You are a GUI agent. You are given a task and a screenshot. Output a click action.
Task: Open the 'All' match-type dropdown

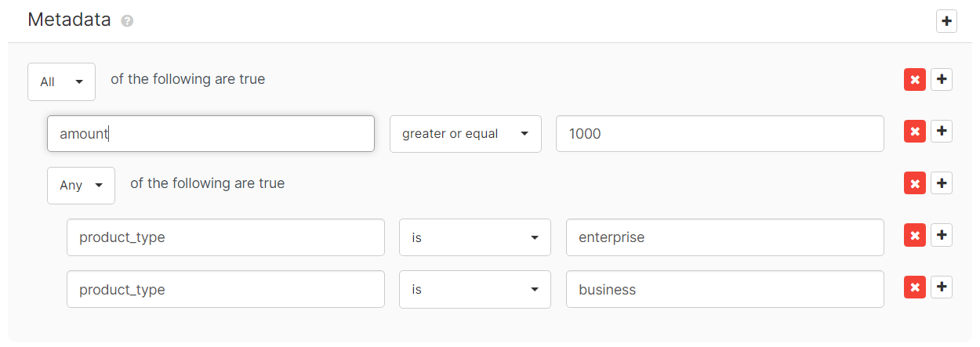pyautogui.click(x=61, y=81)
